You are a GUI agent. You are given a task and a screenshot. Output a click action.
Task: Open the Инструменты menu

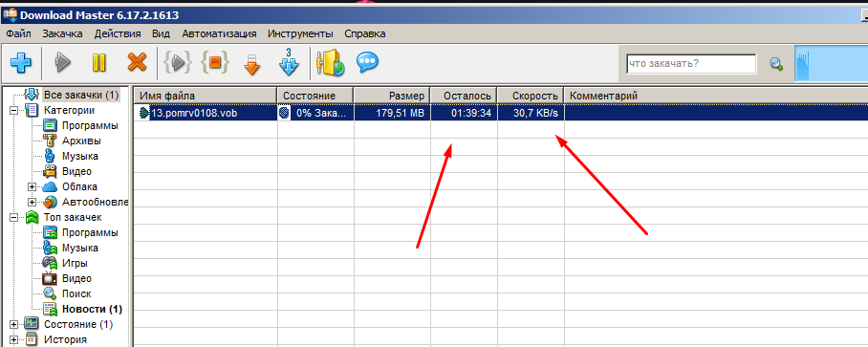point(300,33)
